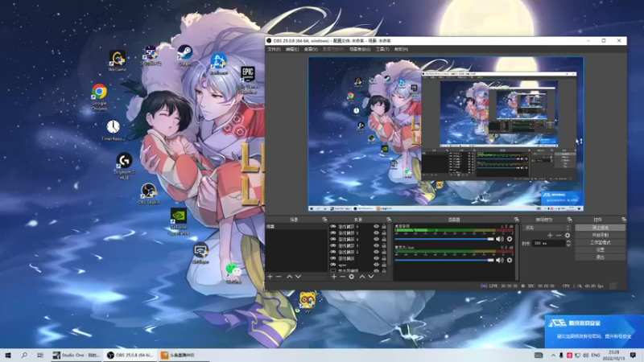Viewport: 644px width, 362px height.
Task: Mute Mic/Aux speaker icon
Action: 500,260
